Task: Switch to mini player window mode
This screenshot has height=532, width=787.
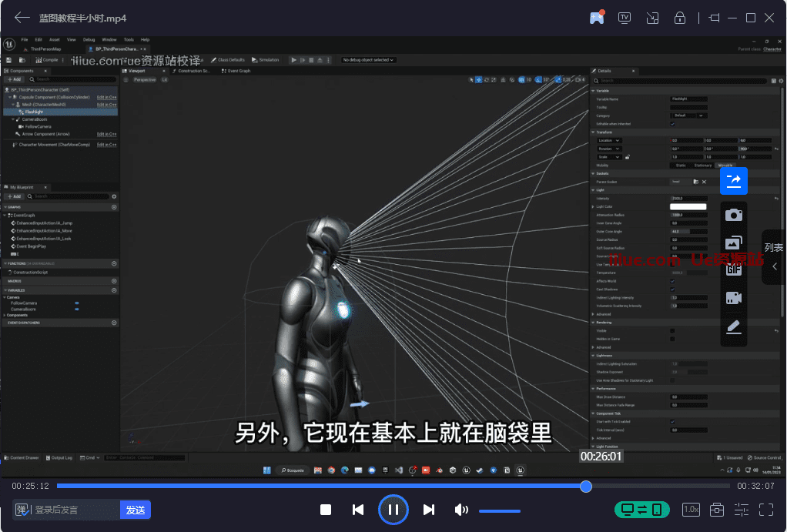Action: pyautogui.click(x=652, y=18)
